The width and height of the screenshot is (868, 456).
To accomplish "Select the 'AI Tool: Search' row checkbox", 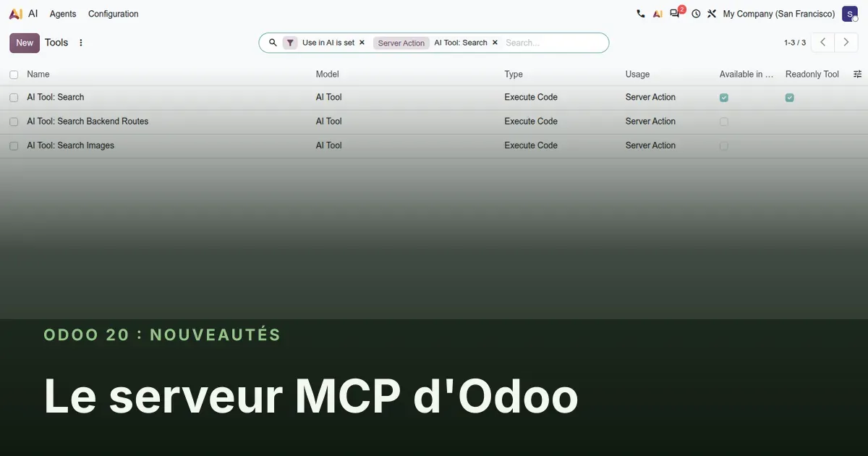I will pyautogui.click(x=14, y=98).
